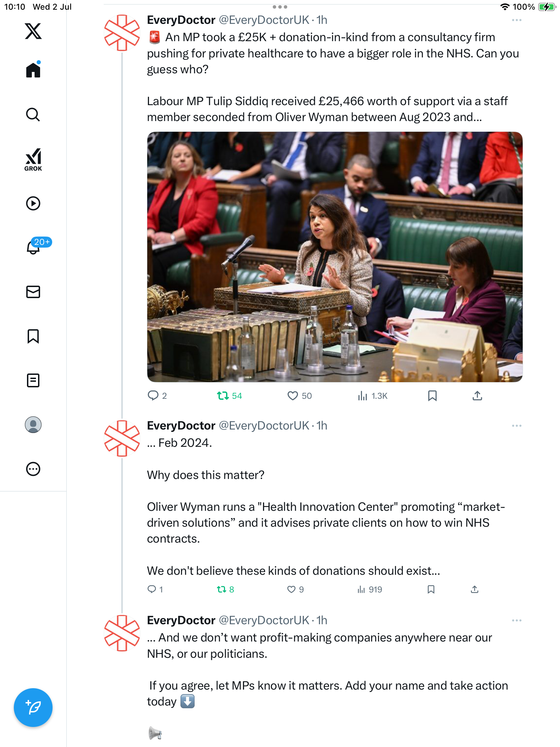The width and height of the screenshot is (560, 747).
Task: Open the video play tab icon
Action: point(33,203)
